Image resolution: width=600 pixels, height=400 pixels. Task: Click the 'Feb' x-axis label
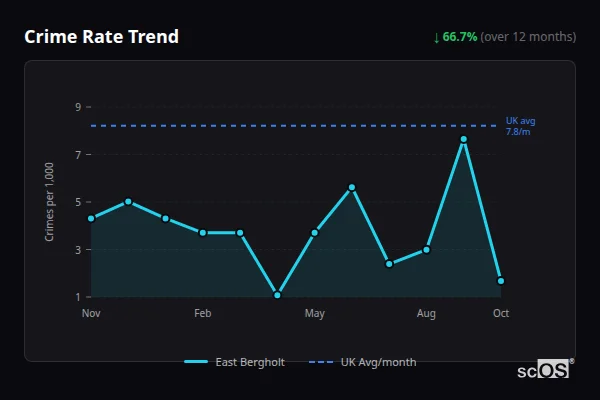point(203,313)
